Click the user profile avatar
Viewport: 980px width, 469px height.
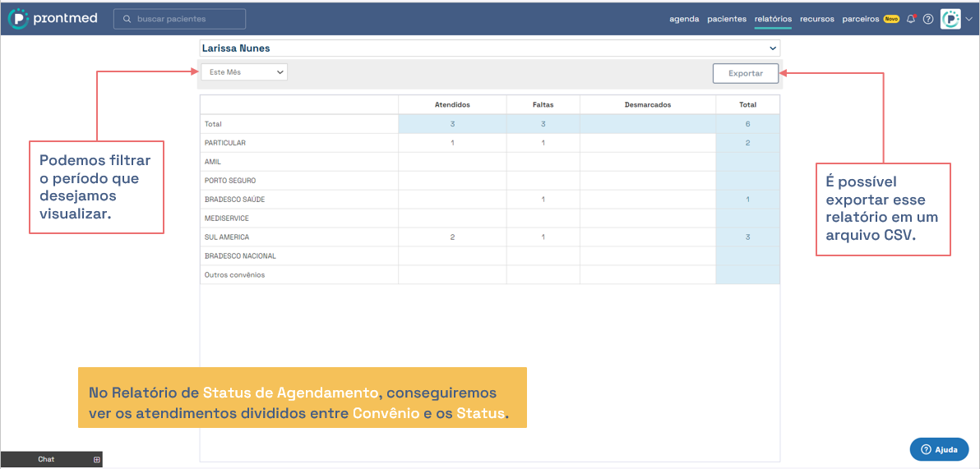tap(950, 19)
